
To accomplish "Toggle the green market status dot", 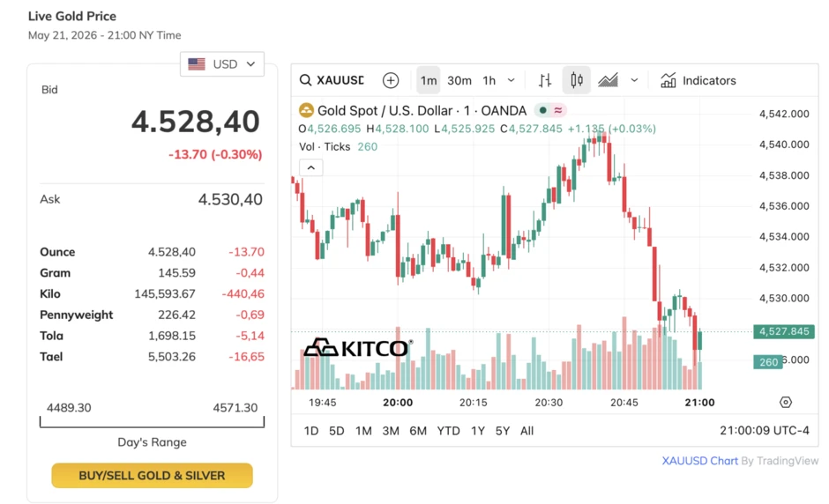I will click(542, 110).
